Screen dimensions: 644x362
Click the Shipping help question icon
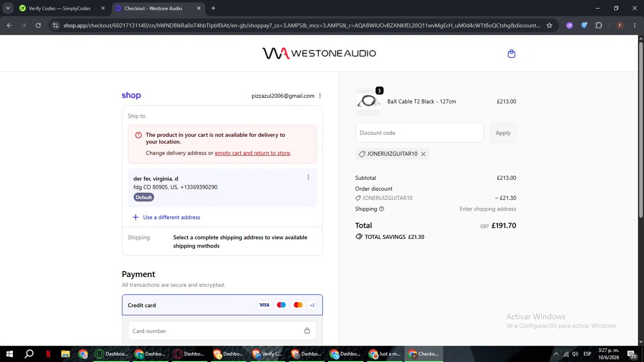[382, 209]
